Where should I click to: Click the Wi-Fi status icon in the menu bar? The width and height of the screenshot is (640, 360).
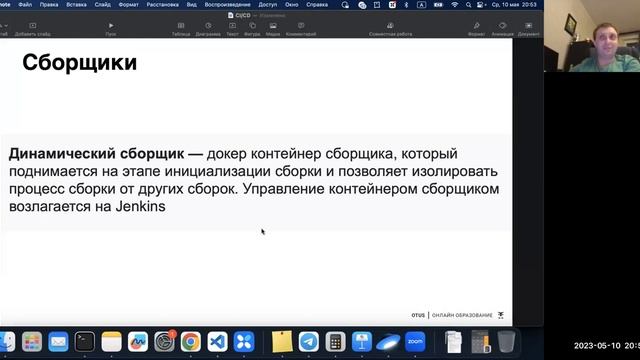click(x=454, y=5)
